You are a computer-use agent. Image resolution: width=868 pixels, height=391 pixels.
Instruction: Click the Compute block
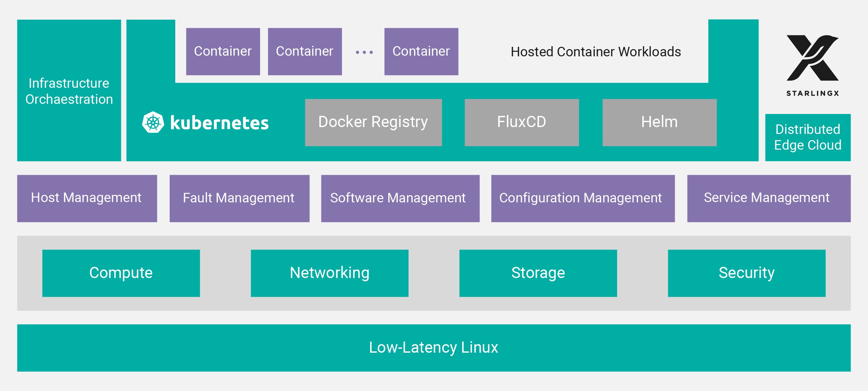click(x=121, y=273)
